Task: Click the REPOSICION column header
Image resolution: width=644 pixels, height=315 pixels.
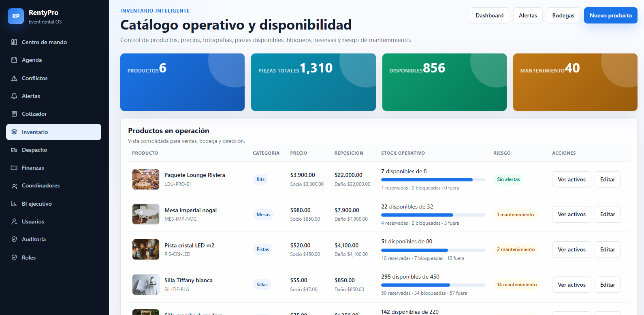Action: 349,153
